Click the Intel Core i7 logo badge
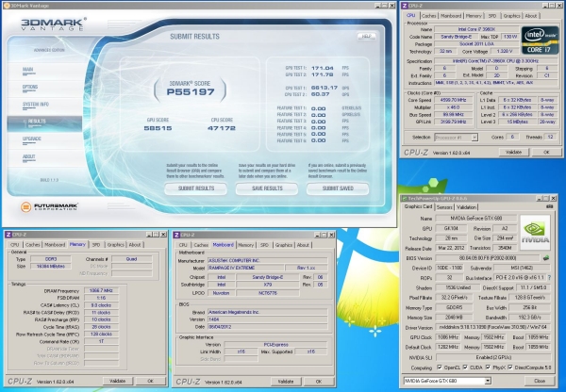Viewport: 566px width, 392px height. [x=540, y=40]
